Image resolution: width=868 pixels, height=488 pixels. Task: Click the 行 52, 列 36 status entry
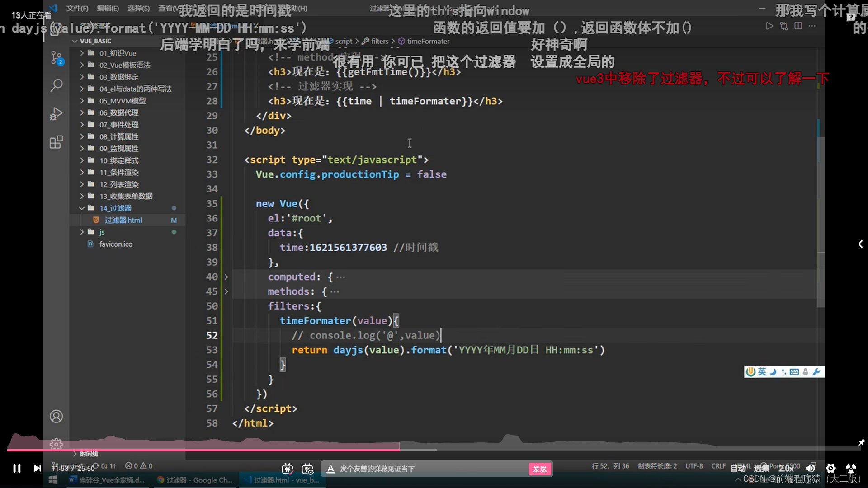[610, 466]
